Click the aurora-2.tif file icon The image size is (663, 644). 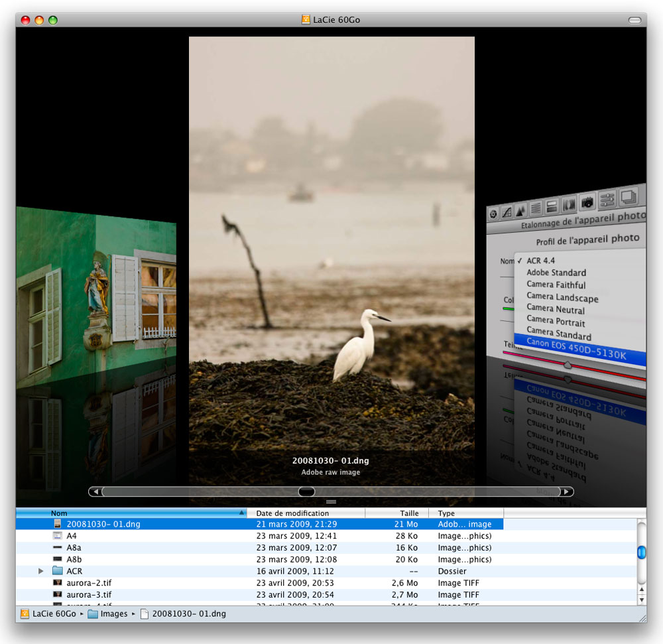(x=58, y=583)
